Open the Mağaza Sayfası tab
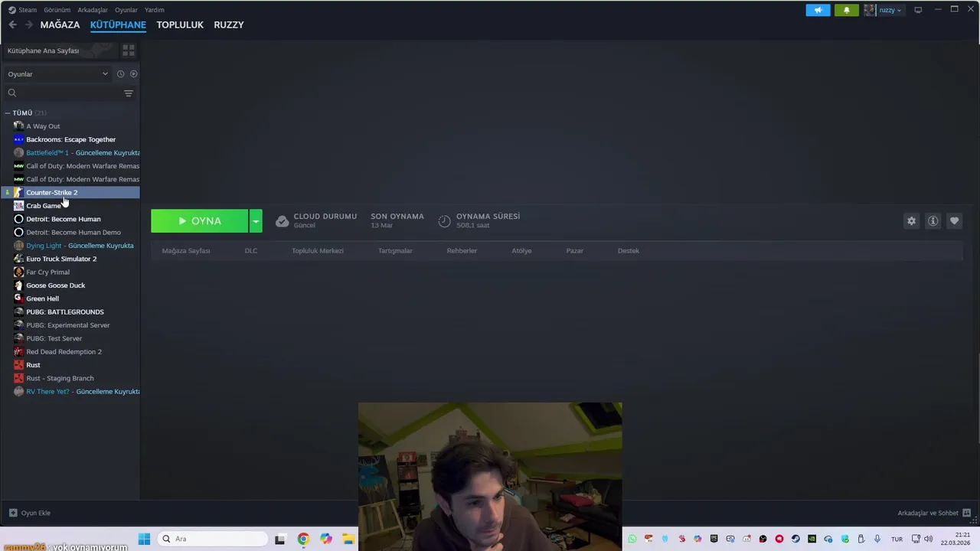The image size is (980, 551). [x=186, y=251]
